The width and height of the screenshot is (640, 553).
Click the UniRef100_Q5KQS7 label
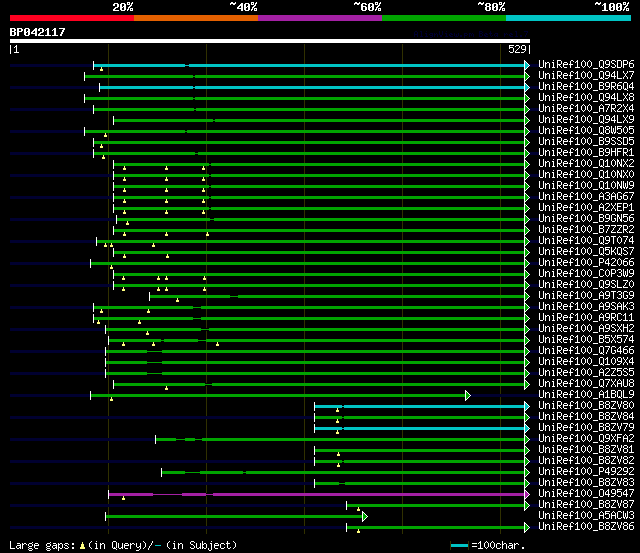(586, 252)
